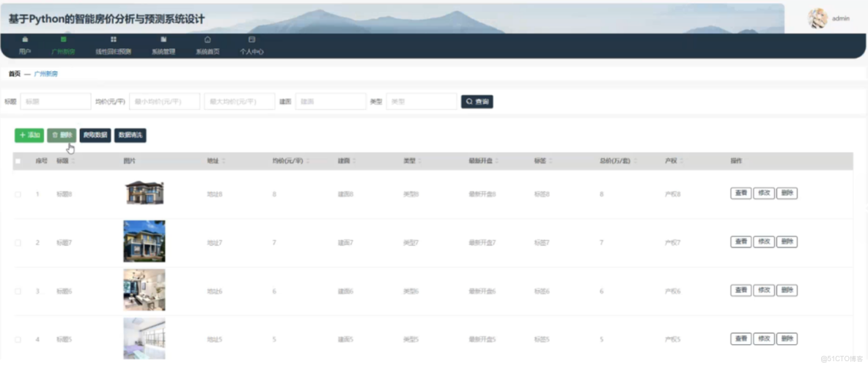The width and height of the screenshot is (868, 367).
Task: Click the 产权6 cell text
Action: pos(672,291)
